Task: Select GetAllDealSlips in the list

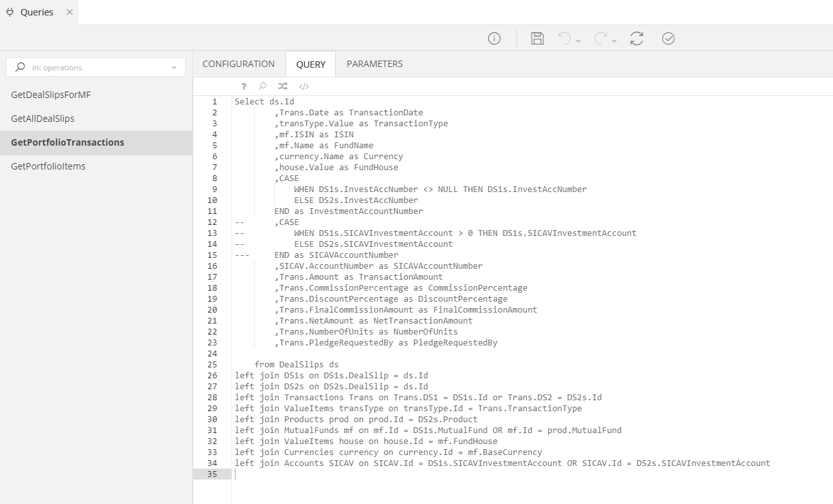Action: (x=43, y=119)
